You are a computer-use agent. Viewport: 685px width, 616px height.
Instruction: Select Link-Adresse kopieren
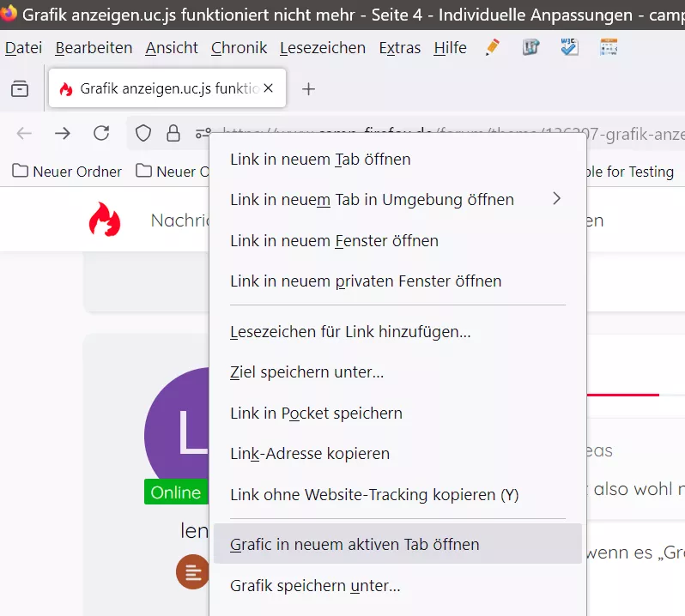[397, 454]
